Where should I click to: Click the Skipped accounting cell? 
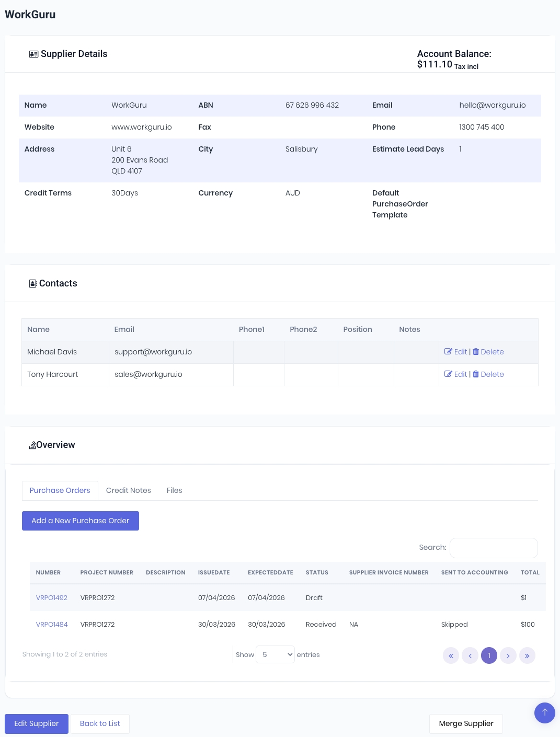pyautogui.click(x=454, y=625)
